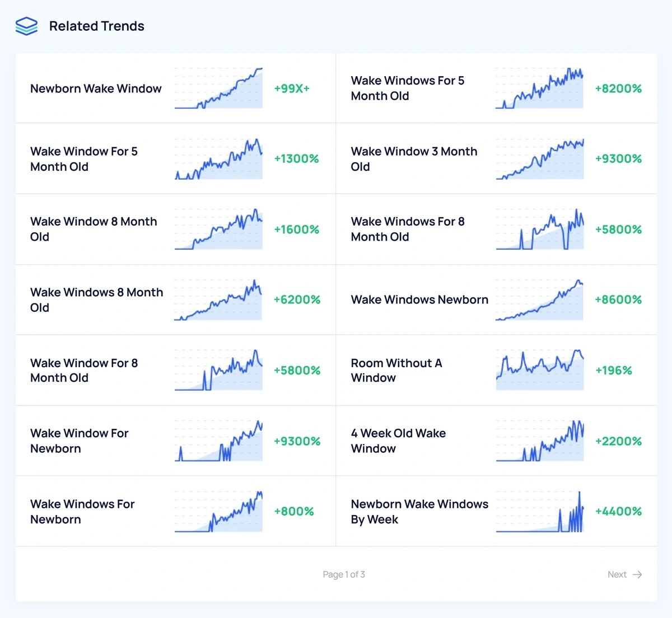Click the +99X+ growth indicator
Viewport: 672px width, 618px height.
[x=292, y=88]
